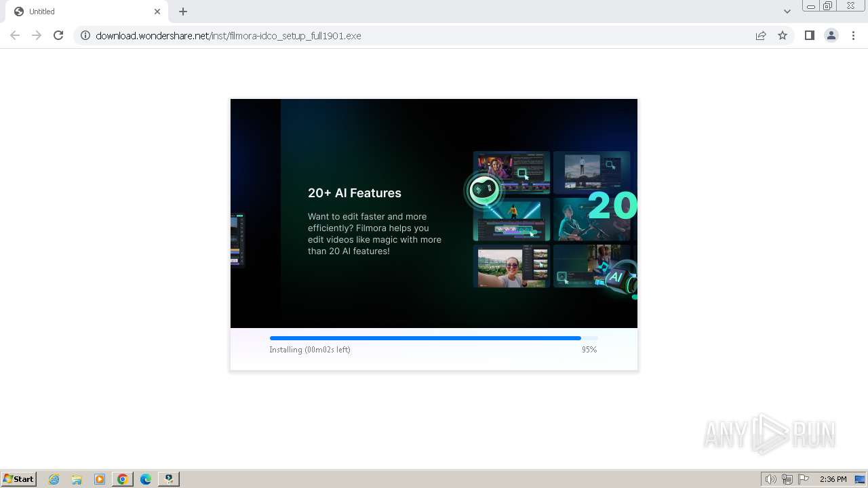View site information icon in address bar
The height and width of the screenshot is (488, 868).
(85, 35)
